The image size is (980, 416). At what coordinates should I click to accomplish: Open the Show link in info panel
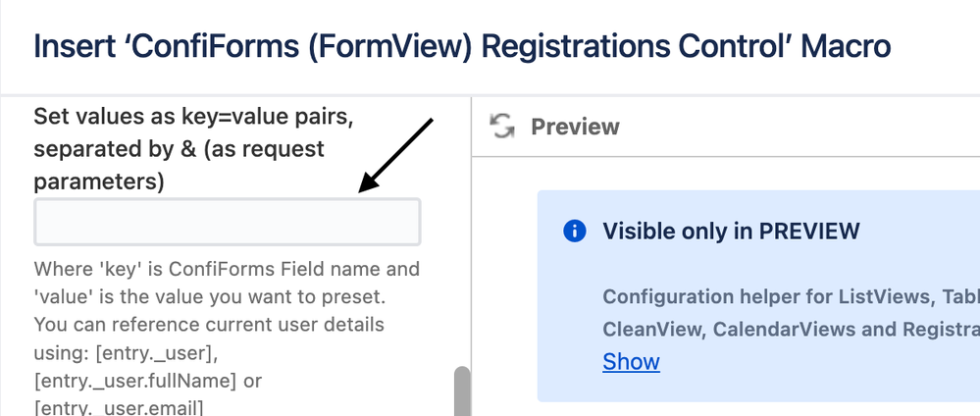point(631,362)
